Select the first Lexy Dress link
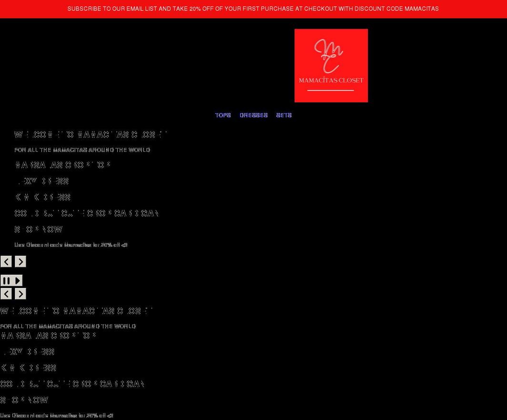The width and height of the screenshot is (507, 420). pos(42,181)
